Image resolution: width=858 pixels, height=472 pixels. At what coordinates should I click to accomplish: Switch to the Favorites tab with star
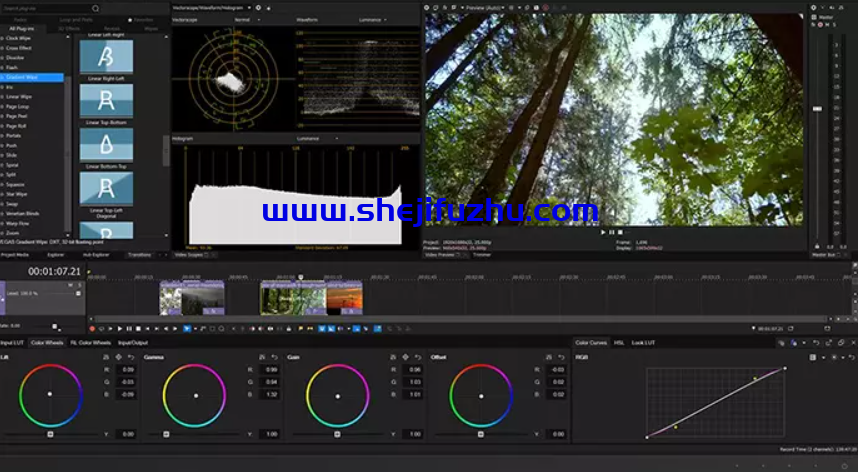click(x=141, y=20)
